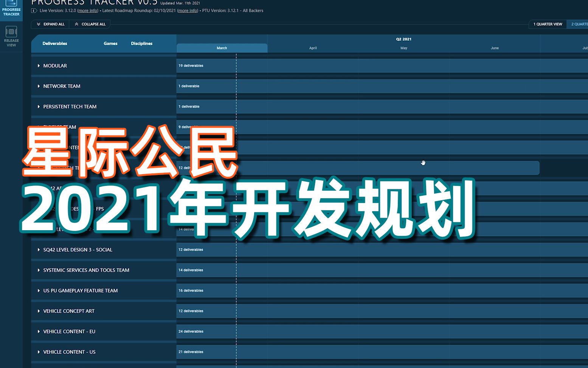The height and width of the screenshot is (368, 588).
Task: Open more info link for Roadmap Roundup
Action: pyautogui.click(x=188, y=11)
